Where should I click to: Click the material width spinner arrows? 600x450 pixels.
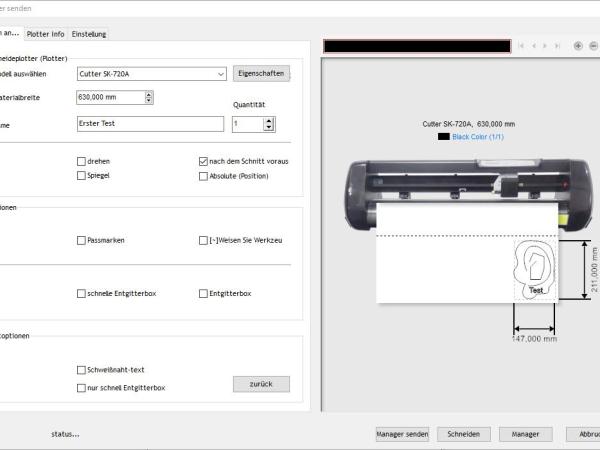click(x=149, y=97)
